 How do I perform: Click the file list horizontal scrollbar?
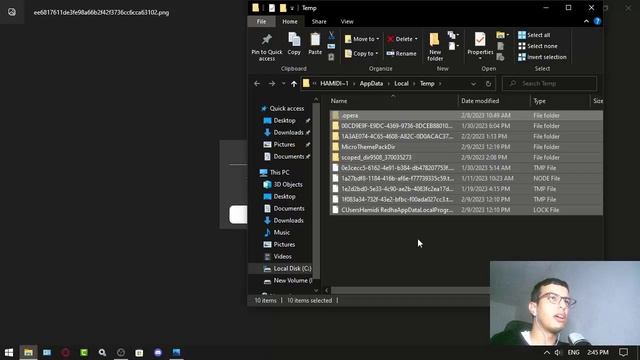point(410,291)
